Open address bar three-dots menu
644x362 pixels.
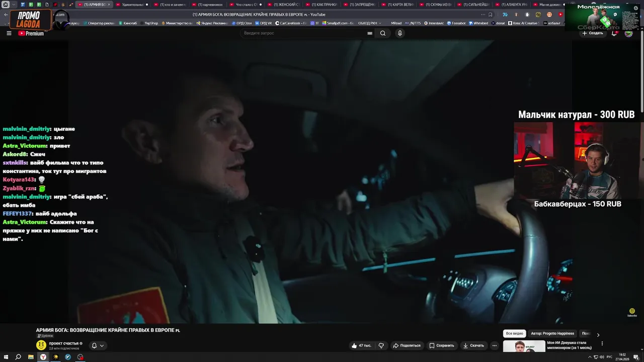483,15
